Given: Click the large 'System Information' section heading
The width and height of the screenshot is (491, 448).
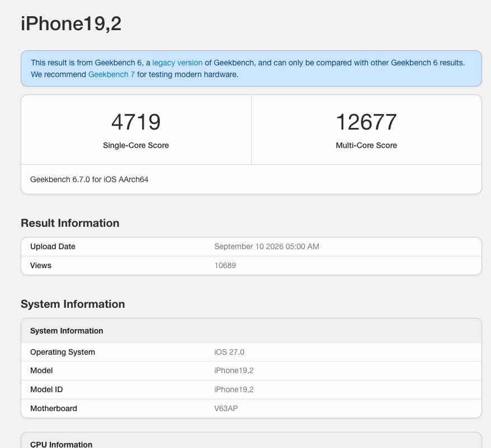Looking at the screenshot, I should coord(73,304).
